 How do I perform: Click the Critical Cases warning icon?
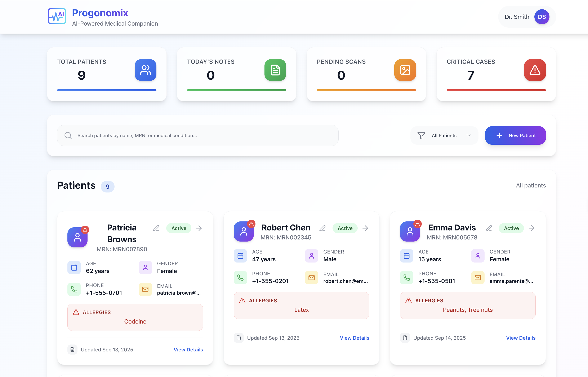coord(535,70)
